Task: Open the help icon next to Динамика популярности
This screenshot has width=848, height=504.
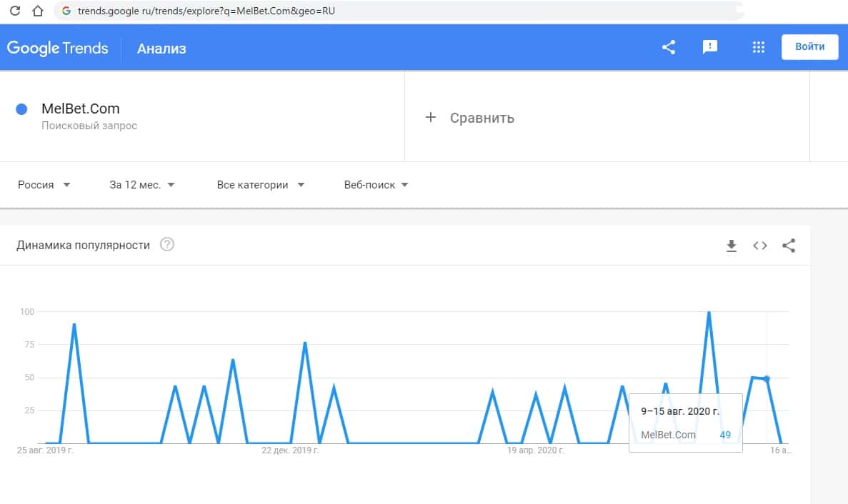Action: click(x=167, y=245)
